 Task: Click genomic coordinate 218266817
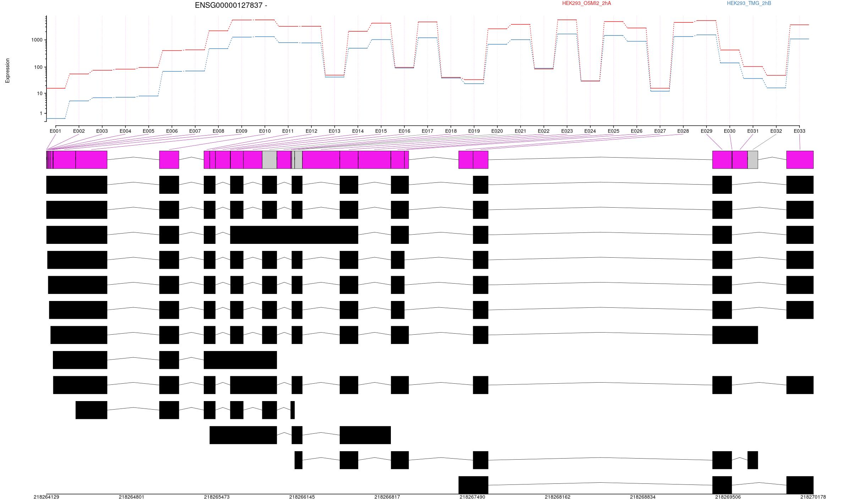pyautogui.click(x=387, y=497)
